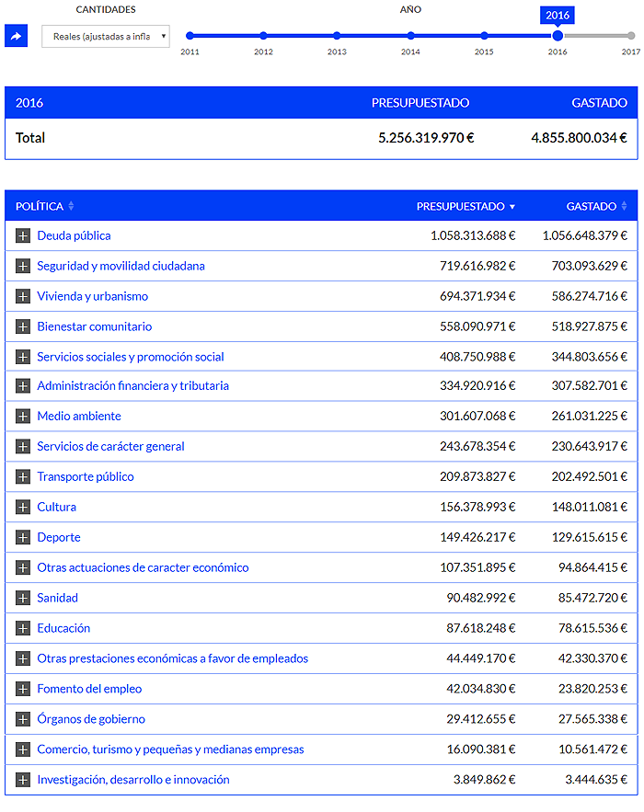
Task: Click plus icon beside Fomento del empleo
Action: point(23,690)
